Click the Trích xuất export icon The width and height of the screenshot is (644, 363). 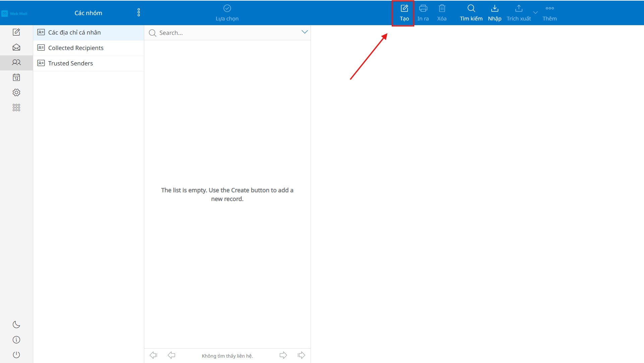pos(519,8)
